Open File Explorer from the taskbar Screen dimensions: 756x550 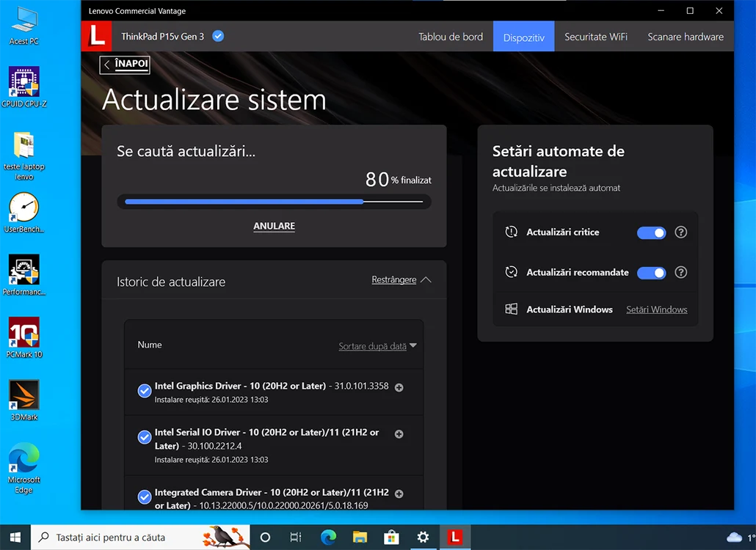(x=360, y=537)
